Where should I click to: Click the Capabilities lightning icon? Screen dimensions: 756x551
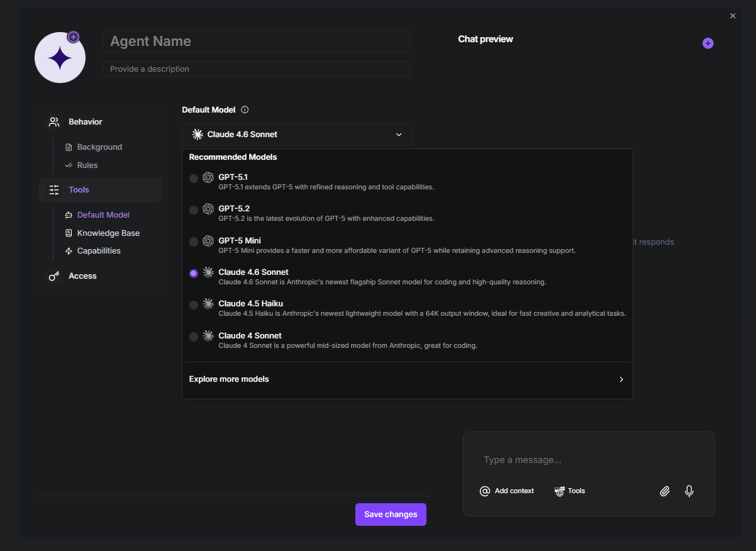(x=69, y=251)
